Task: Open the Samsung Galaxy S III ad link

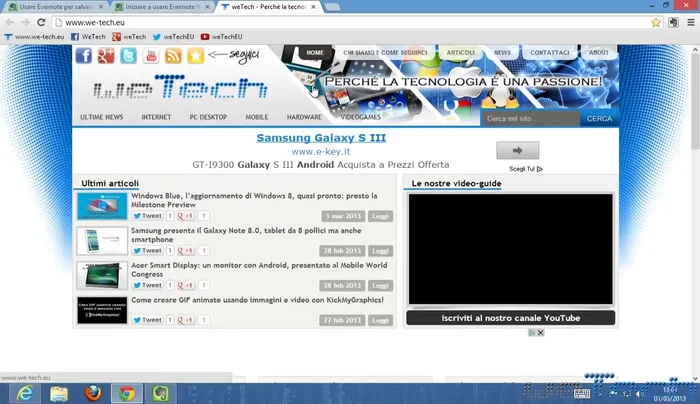Action: pos(320,138)
